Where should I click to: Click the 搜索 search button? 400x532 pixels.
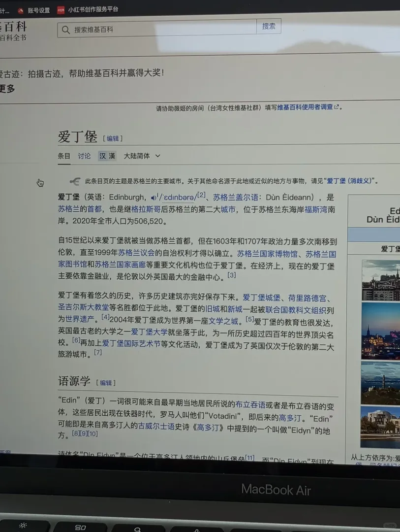coord(269,26)
